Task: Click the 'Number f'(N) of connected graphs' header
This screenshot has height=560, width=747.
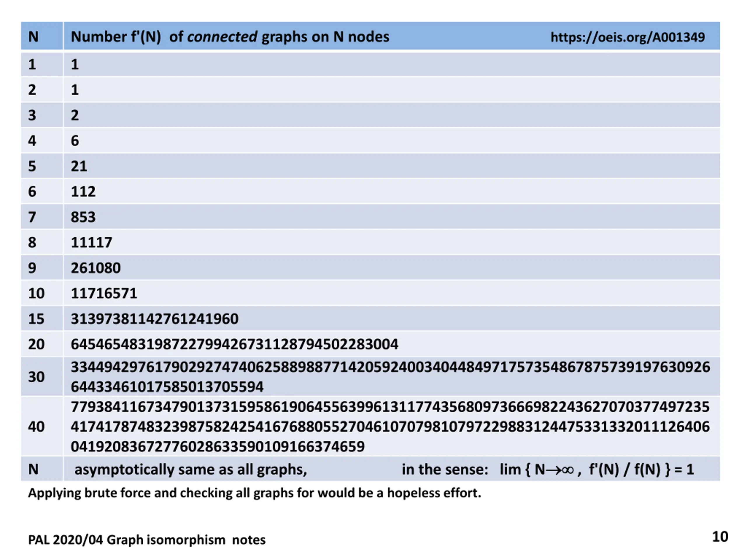Action: coord(230,36)
